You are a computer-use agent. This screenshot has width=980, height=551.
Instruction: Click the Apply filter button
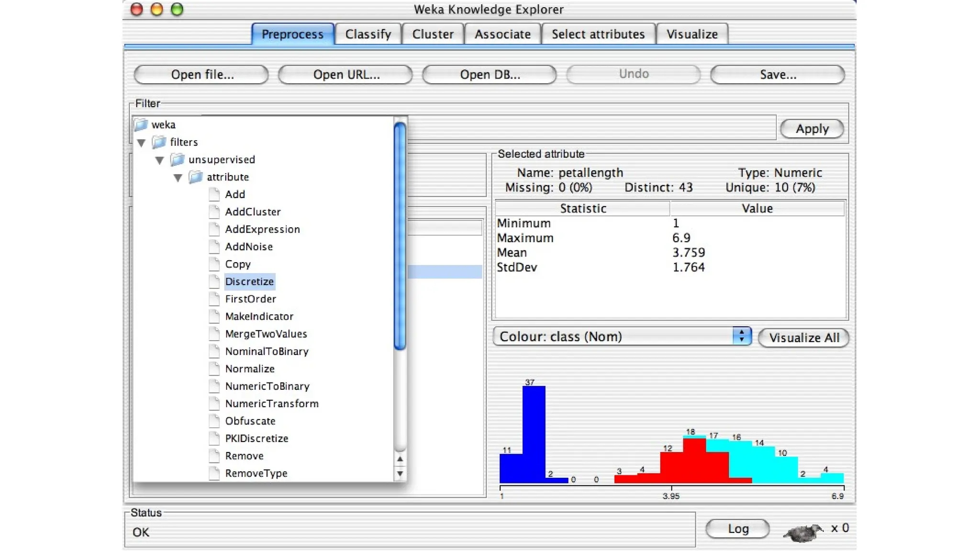[x=812, y=129]
